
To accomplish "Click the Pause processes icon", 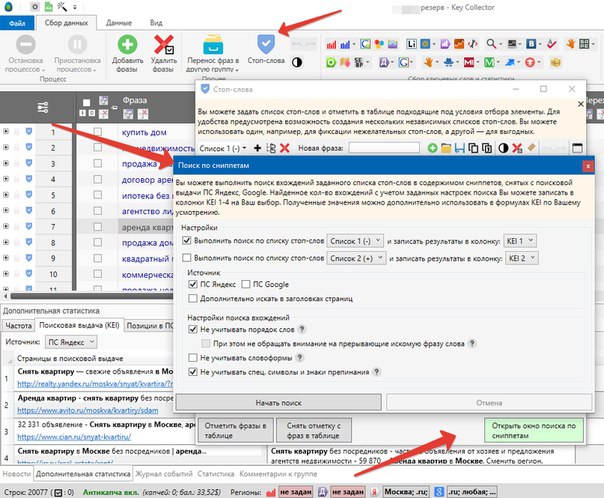I will click(x=77, y=44).
